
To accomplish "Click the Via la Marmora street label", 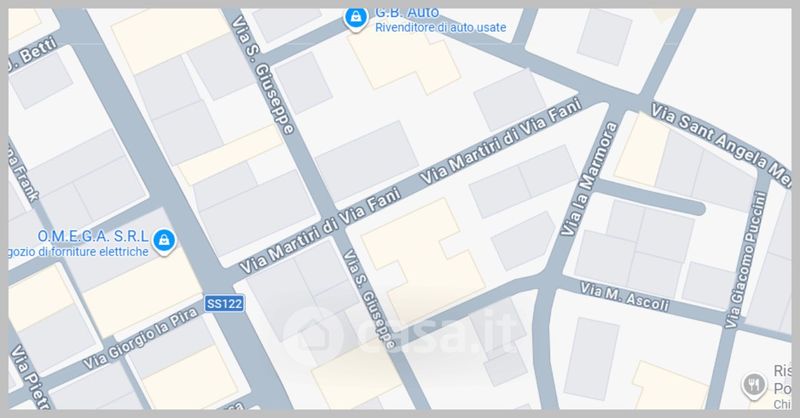I will (589, 179).
